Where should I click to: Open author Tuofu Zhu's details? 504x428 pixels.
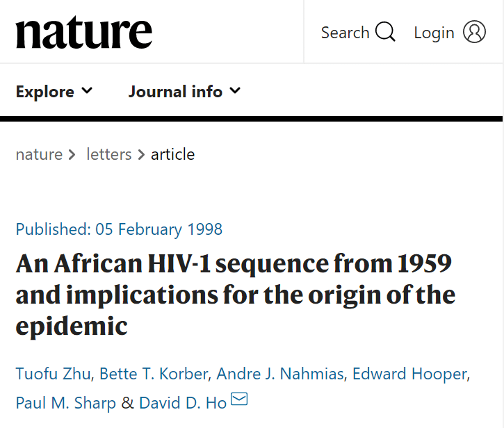(x=53, y=374)
